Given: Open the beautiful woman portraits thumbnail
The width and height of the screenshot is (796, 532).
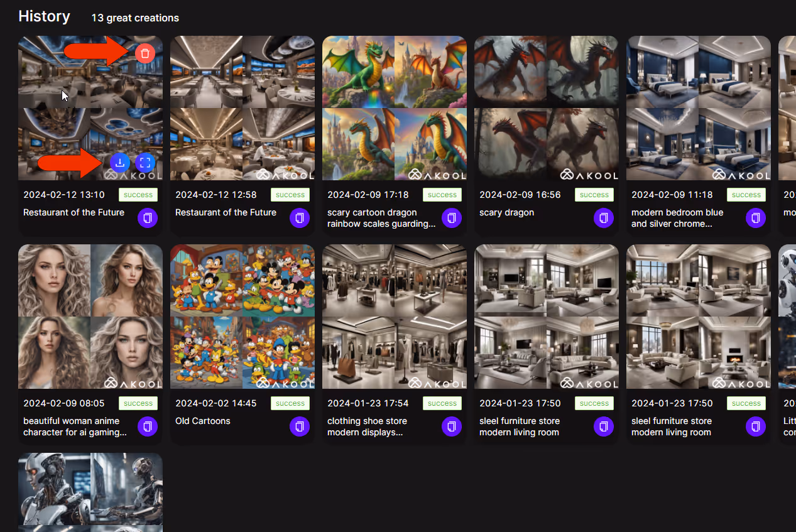Looking at the screenshot, I should [x=90, y=317].
